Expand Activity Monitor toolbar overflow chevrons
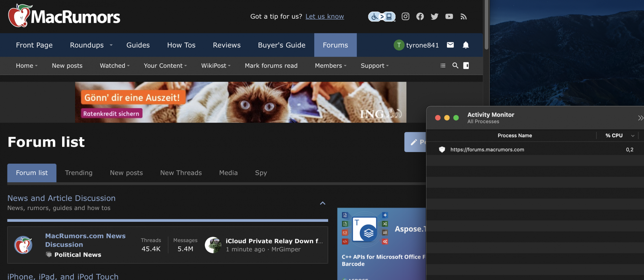This screenshot has height=280, width=644. click(x=640, y=118)
